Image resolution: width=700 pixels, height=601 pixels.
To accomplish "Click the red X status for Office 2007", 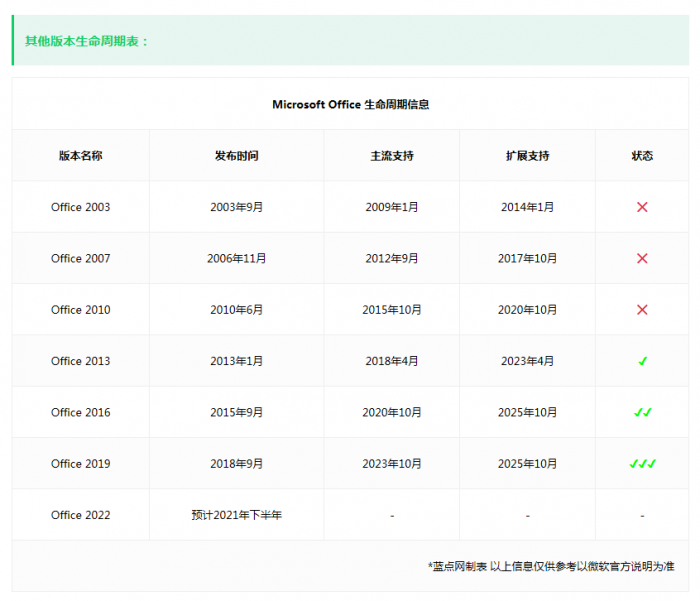I will point(642,259).
